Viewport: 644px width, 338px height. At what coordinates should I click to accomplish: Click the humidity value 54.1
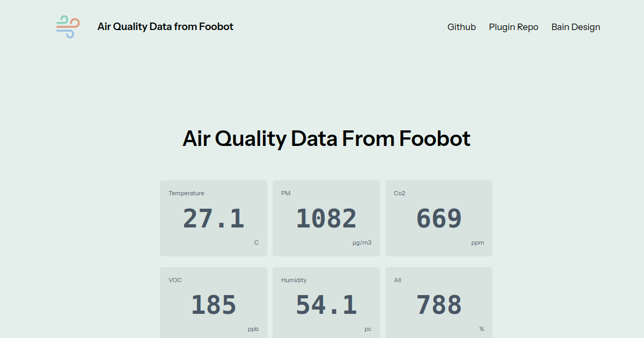click(326, 305)
